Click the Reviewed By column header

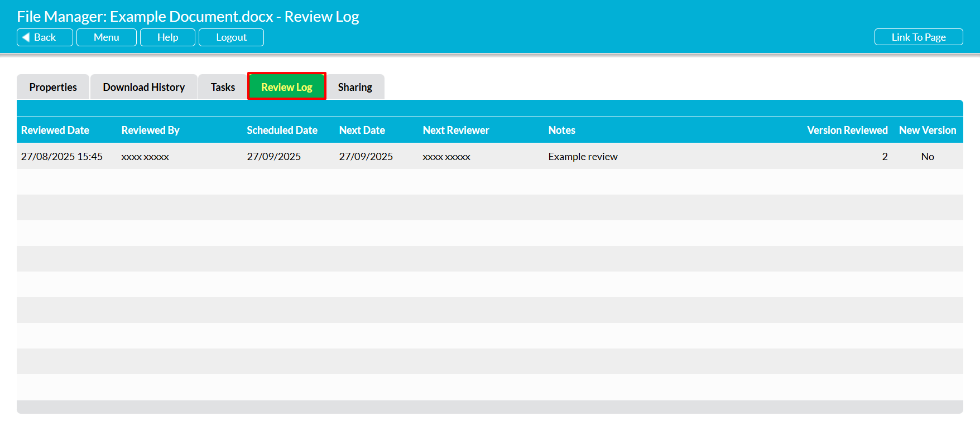[151, 130]
